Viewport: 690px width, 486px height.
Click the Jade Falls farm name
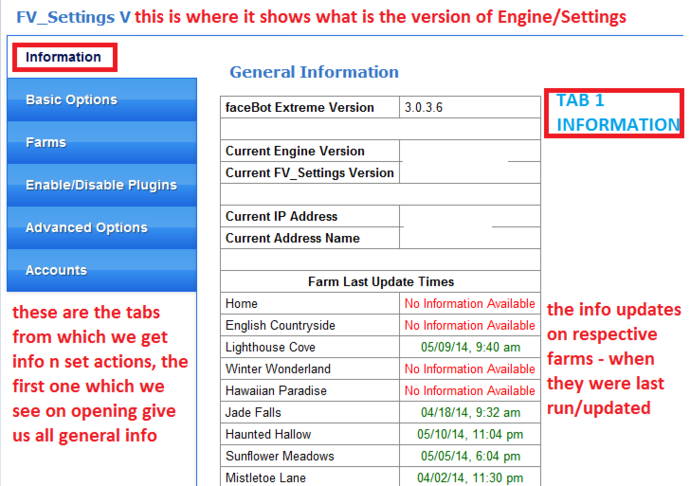point(253,412)
